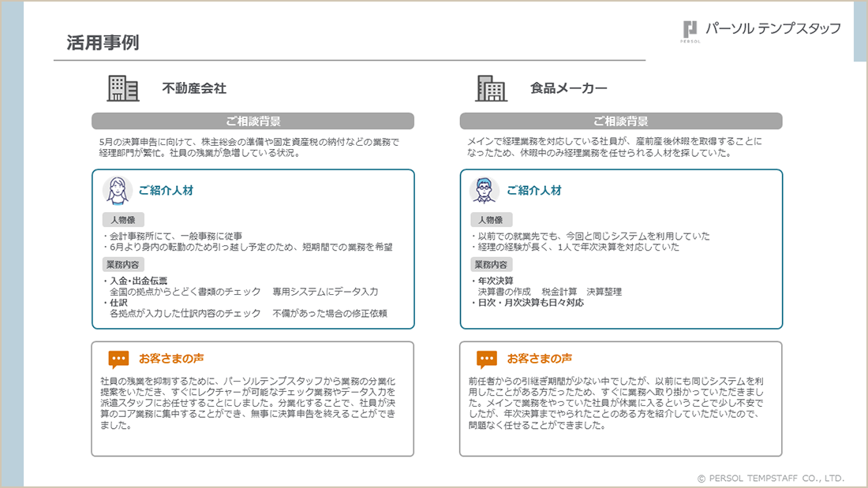Click the © PERSOL TEMPSTAFF CO., LTD. footer
Image resolution: width=868 pixels, height=488 pixels.
click(771, 478)
